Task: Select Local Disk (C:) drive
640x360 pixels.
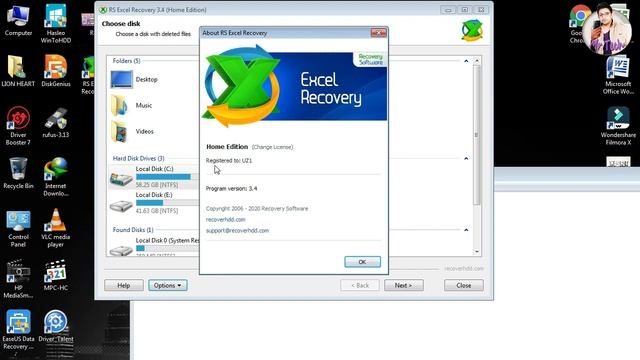Action: [x=154, y=177]
